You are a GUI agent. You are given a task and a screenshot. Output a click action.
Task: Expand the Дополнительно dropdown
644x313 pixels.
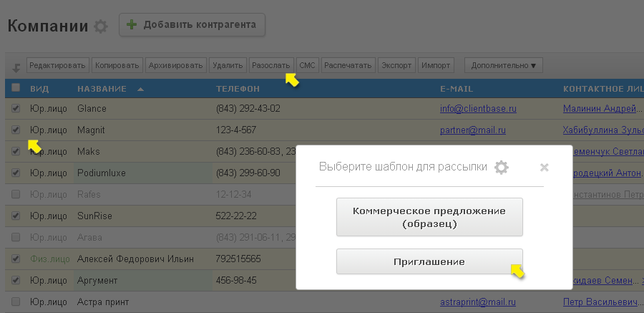coord(503,66)
